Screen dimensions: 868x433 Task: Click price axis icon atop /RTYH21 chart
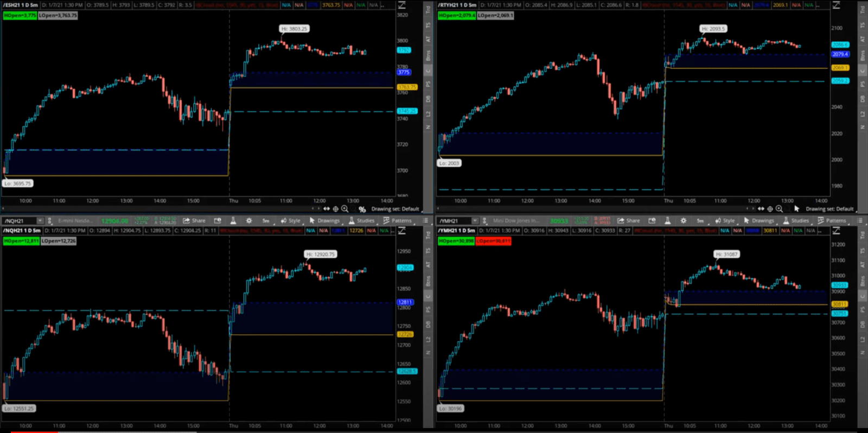point(837,5)
